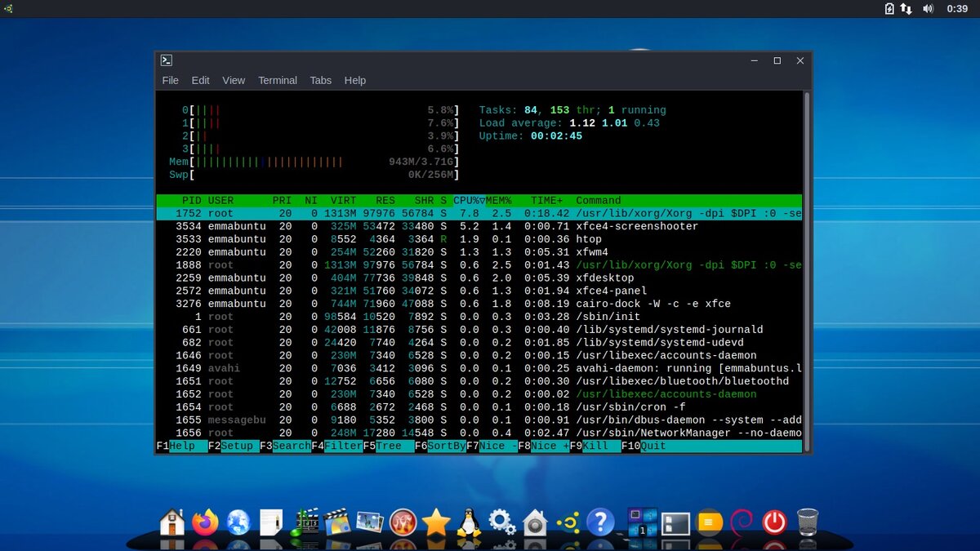Click the red power logout dock icon
Viewport: 980px width, 551px height.
[x=774, y=522]
